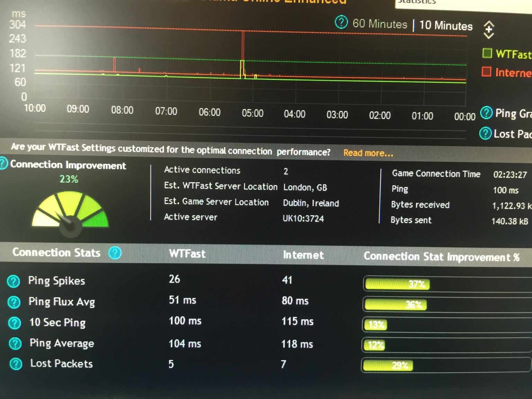Click the 13% 10 Sec Ping bar
Image resolution: width=532 pixels, height=399 pixels.
pos(375,325)
